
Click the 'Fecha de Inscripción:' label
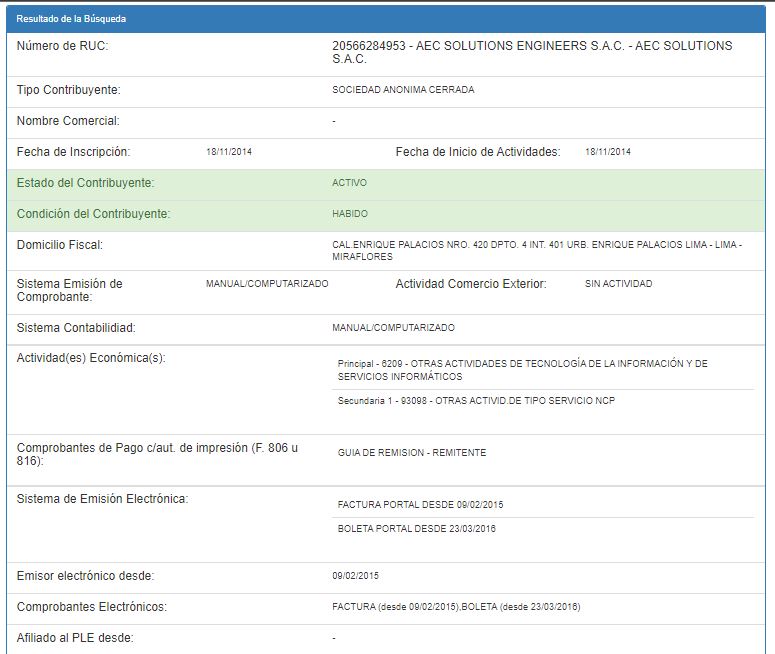74,152
